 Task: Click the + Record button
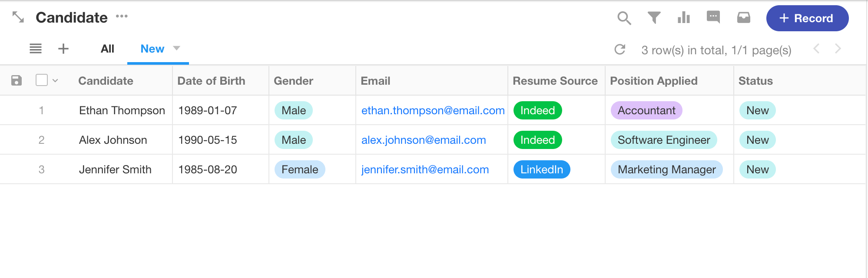[x=807, y=18]
